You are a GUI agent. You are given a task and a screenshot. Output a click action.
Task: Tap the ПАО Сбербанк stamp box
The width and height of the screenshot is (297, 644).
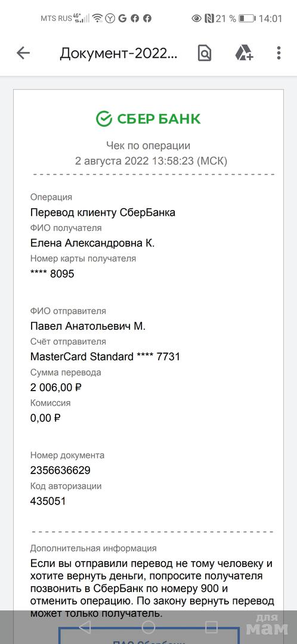[x=148, y=636]
